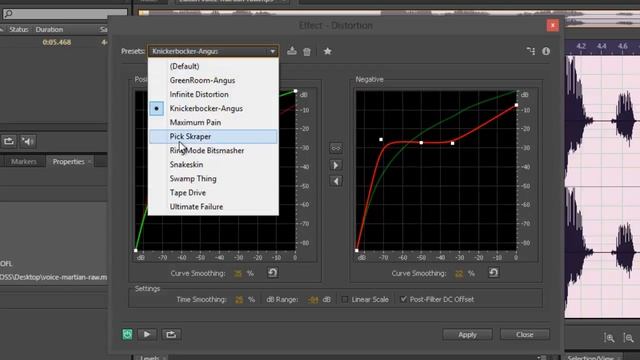The height and width of the screenshot is (360, 640).
Task: Save current settings as a preset
Action: click(291, 51)
